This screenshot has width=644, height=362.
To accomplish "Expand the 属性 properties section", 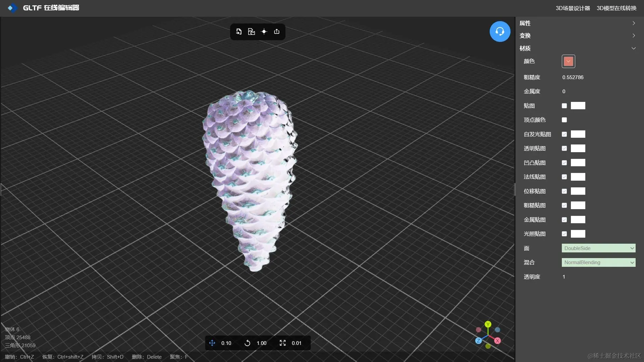I will (577, 23).
